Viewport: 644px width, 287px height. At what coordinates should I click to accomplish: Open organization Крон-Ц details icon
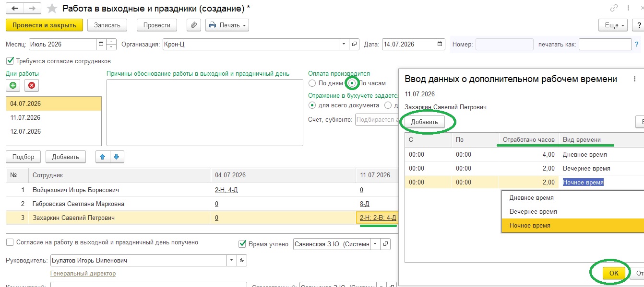point(355,44)
